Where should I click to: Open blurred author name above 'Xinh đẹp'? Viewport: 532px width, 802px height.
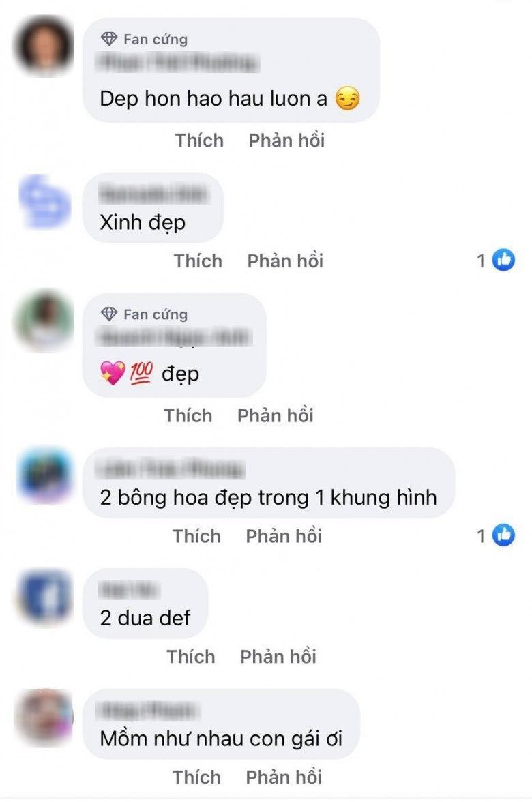153,194
